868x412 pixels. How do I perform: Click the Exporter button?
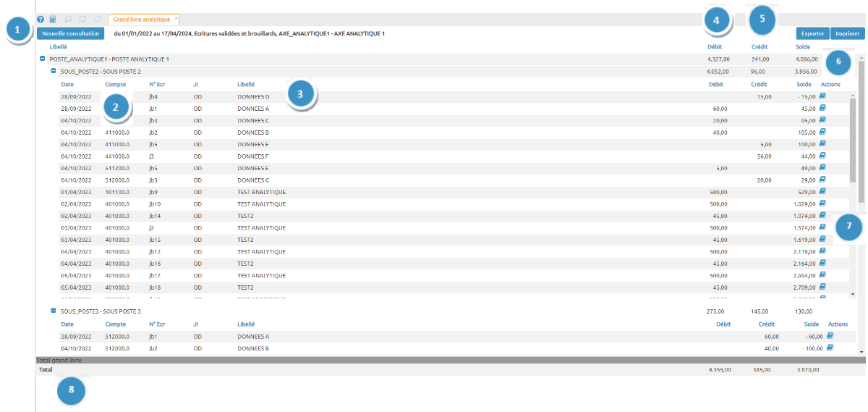pyautogui.click(x=812, y=33)
